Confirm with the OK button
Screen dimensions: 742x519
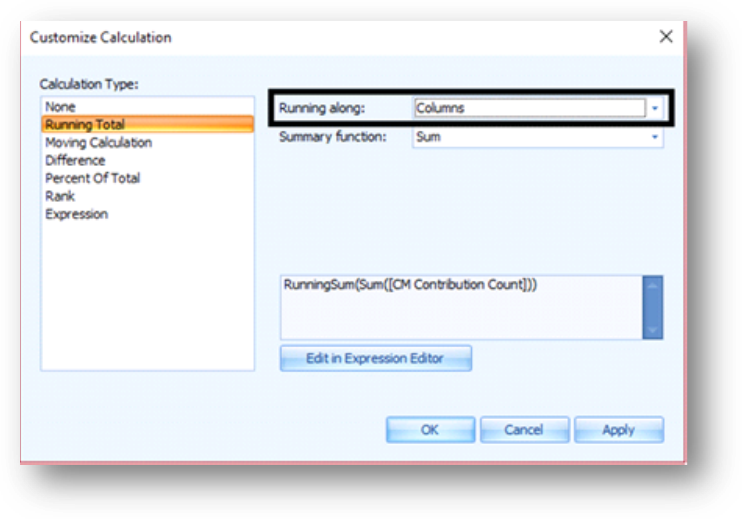pos(430,430)
